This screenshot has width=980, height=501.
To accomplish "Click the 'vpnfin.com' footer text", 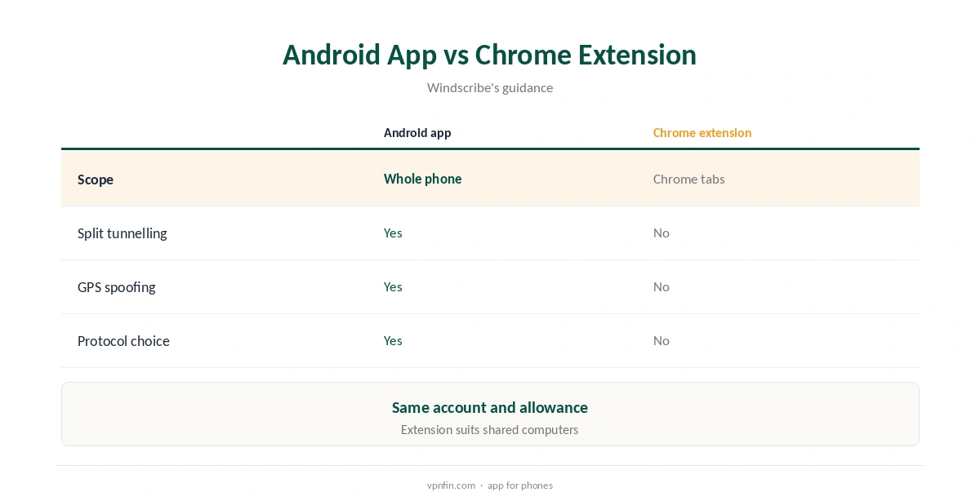I will click(451, 485).
